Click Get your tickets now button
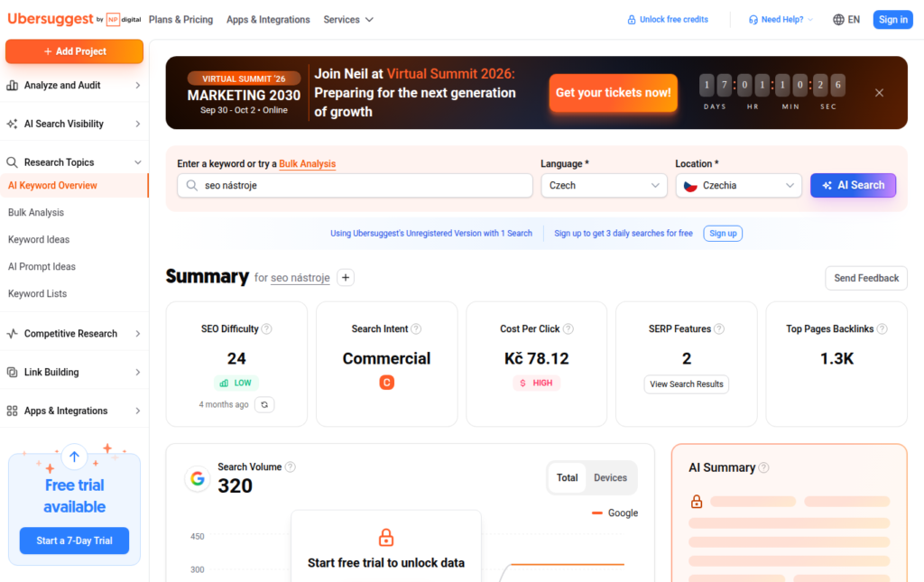 tap(613, 92)
